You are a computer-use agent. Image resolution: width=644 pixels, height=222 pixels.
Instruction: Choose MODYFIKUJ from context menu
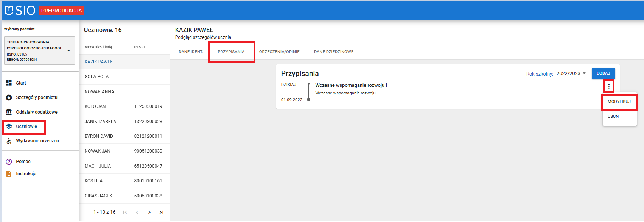tap(619, 102)
